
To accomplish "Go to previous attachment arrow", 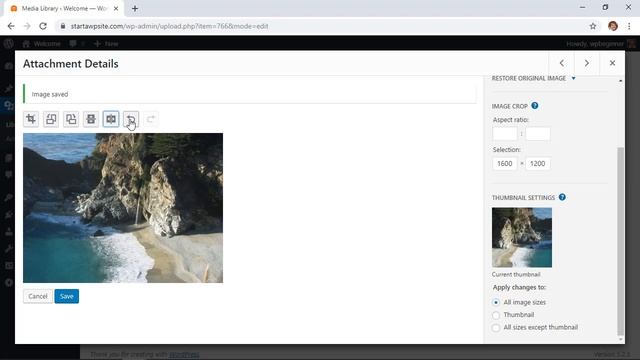I will click(x=562, y=63).
